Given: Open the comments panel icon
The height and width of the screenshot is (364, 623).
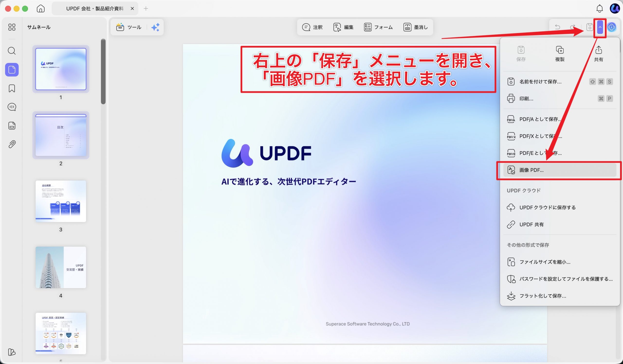Looking at the screenshot, I should pyautogui.click(x=12, y=107).
